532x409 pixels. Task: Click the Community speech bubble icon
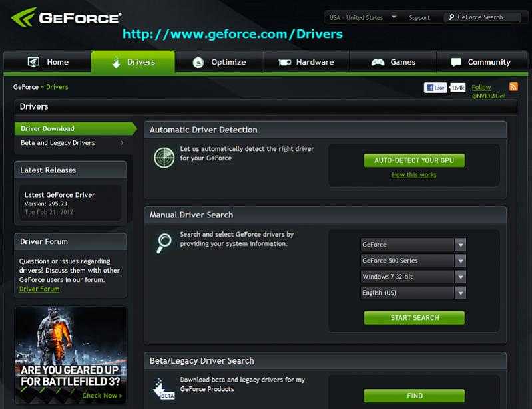coord(455,62)
